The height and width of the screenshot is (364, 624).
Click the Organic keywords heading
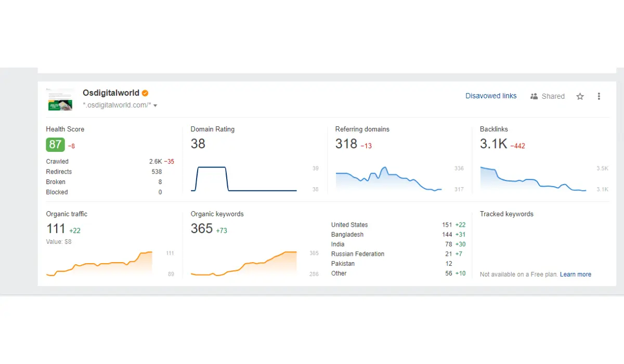click(217, 214)
